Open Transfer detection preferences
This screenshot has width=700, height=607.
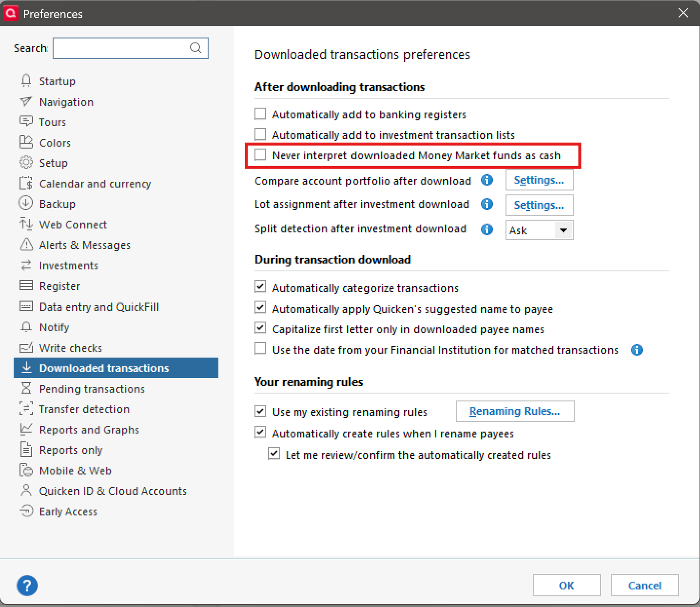tap(116, 409)
